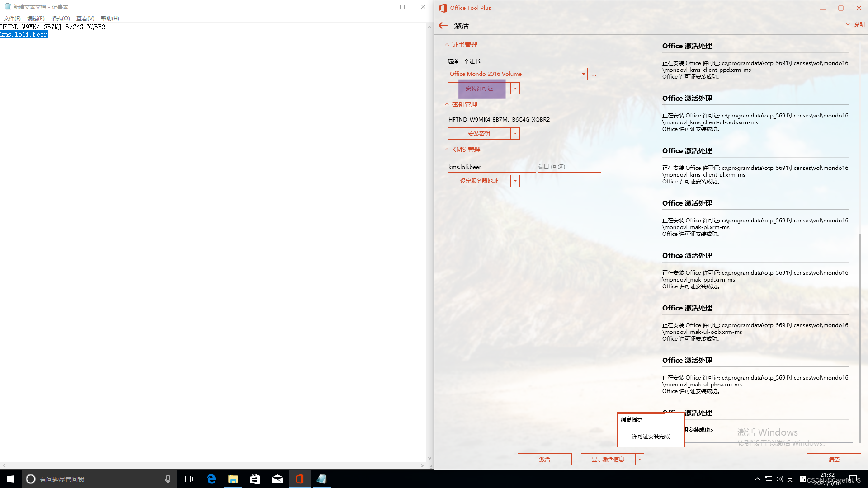
Task: Click the 激活 button
Action: click(x=544, y=460)
